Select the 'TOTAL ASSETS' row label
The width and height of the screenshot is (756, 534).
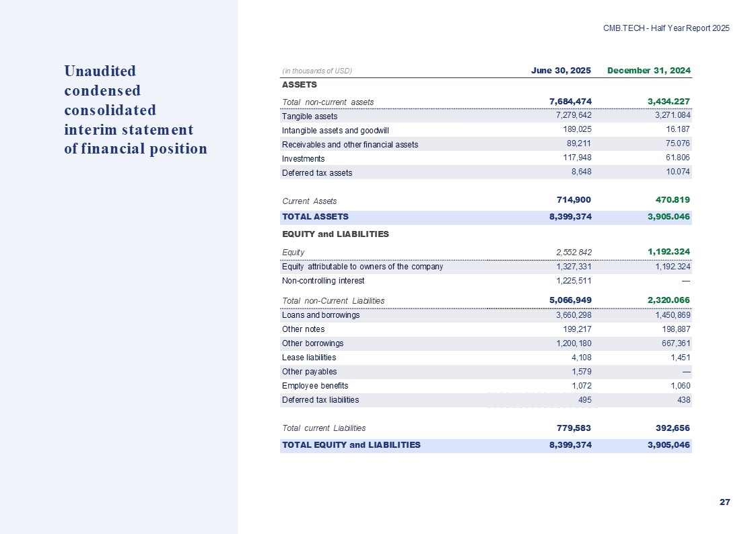[x=315, y=217]
